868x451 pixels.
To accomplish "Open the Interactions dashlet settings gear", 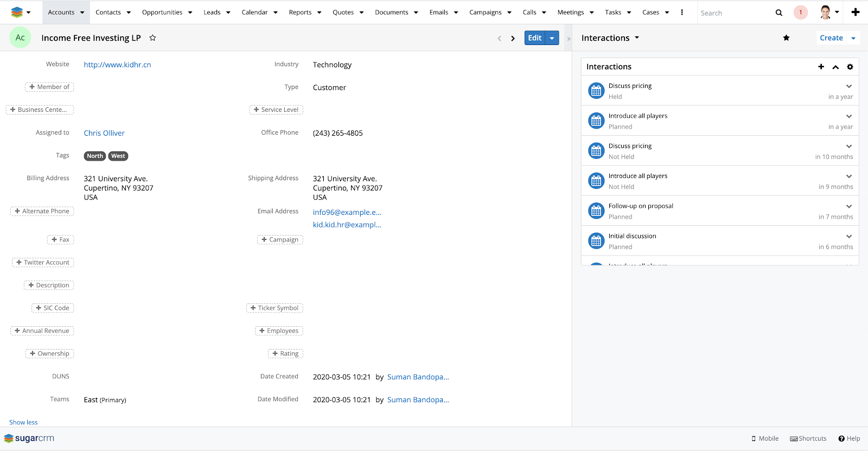I will click(x=850, y=67).
